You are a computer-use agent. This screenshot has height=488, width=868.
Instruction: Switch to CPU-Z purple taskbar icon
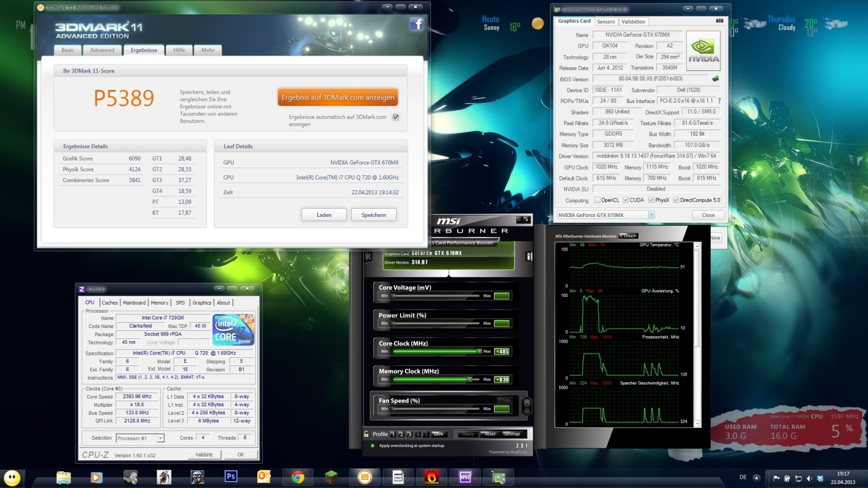[x=465, y=477]
